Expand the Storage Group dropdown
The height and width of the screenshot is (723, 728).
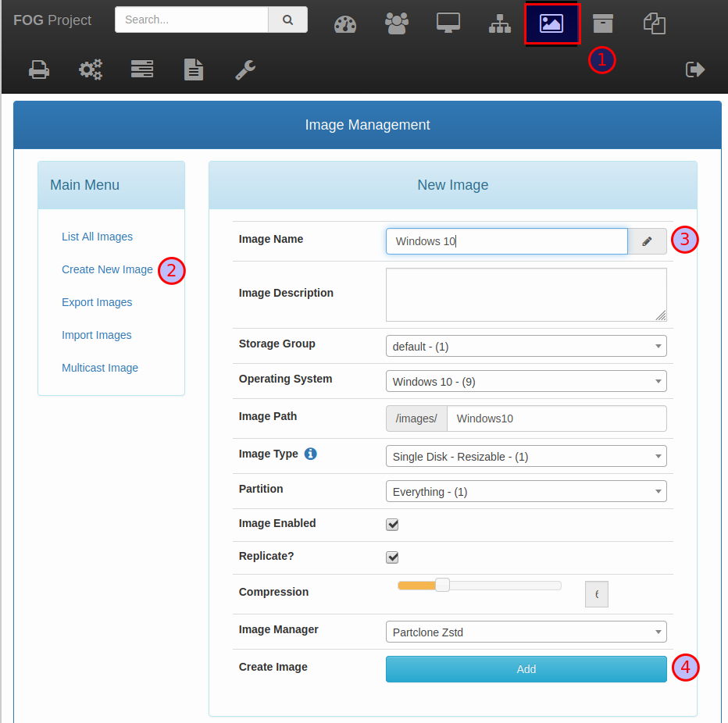526,346
